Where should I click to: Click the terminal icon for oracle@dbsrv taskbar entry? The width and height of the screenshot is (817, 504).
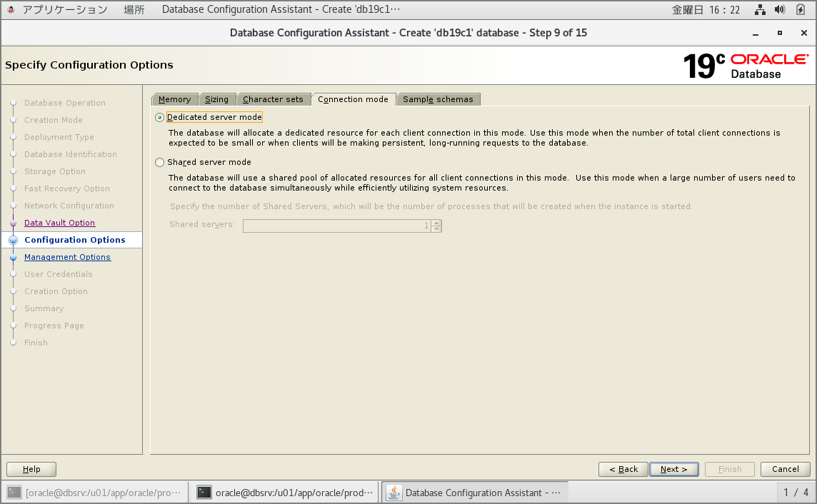point(205,492)
